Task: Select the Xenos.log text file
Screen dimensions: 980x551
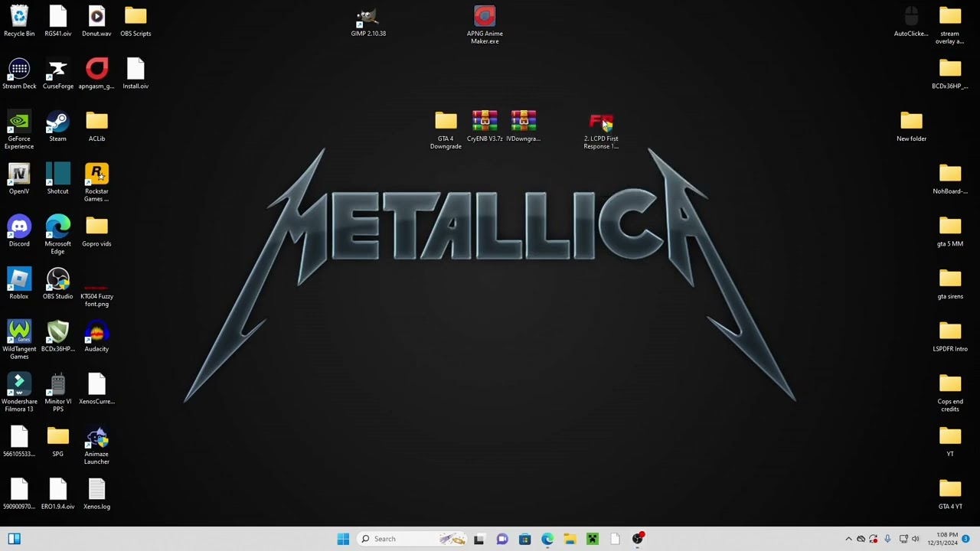Action: (x=96, y=494)
